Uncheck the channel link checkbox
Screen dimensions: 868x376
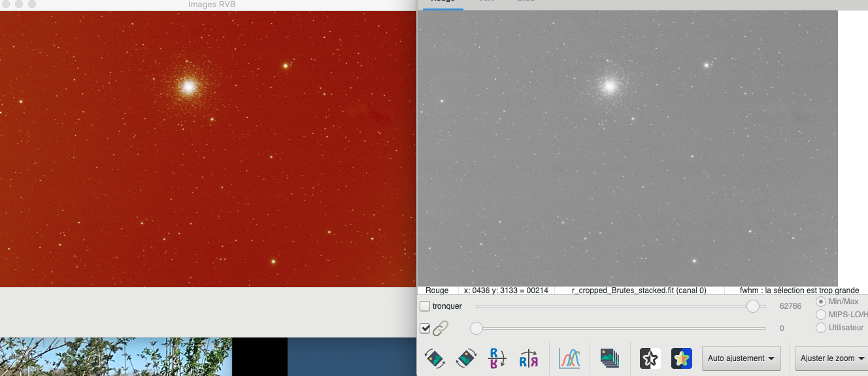click(x=425, y=328)
